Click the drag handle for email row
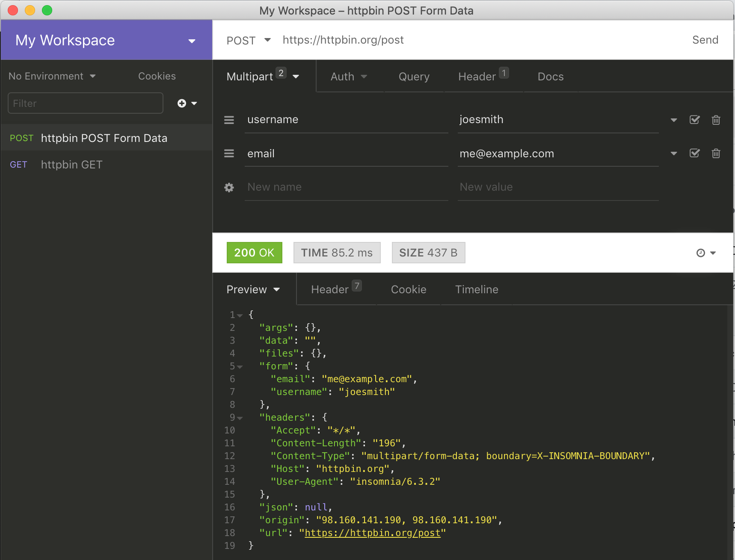735x560 pixels. point(229,153)
